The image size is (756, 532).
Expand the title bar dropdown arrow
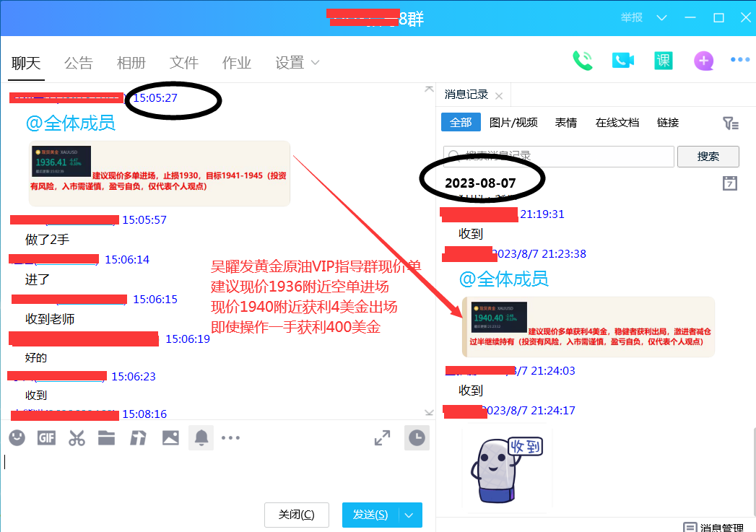[661, 18]
